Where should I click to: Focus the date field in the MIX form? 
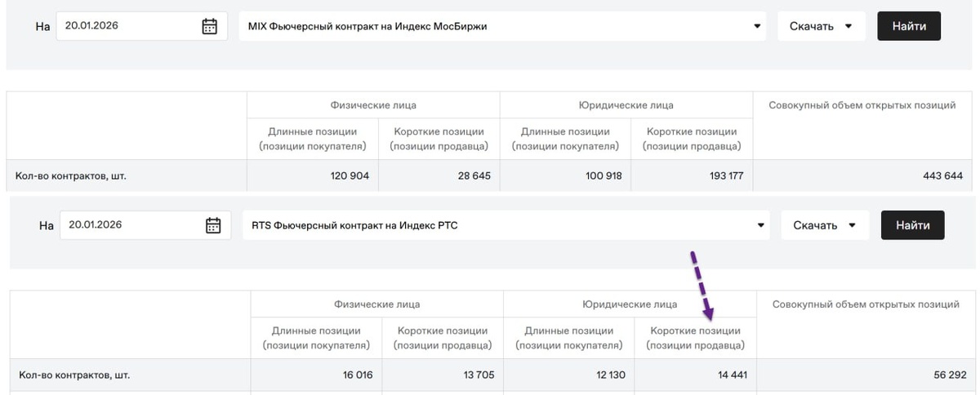[129, 26]
